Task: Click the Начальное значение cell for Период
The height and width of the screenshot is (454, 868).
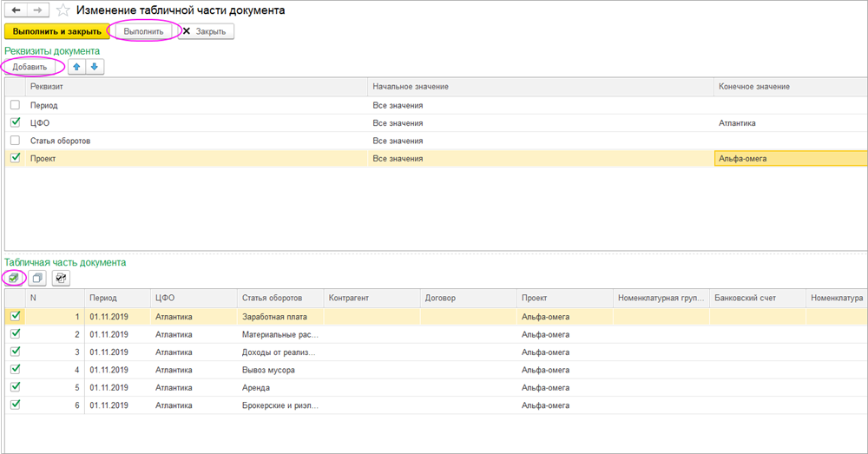Action: (x=538, y=105)
